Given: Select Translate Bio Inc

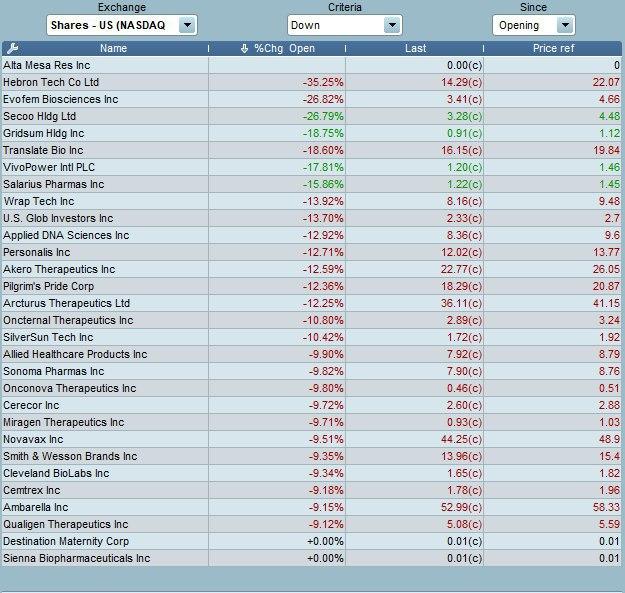Looking at the screenshot, I should (43, 150).
